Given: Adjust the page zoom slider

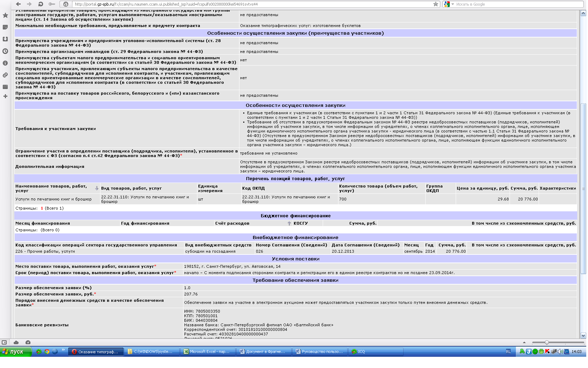Looking at the screenshot, I should point(547,342).
